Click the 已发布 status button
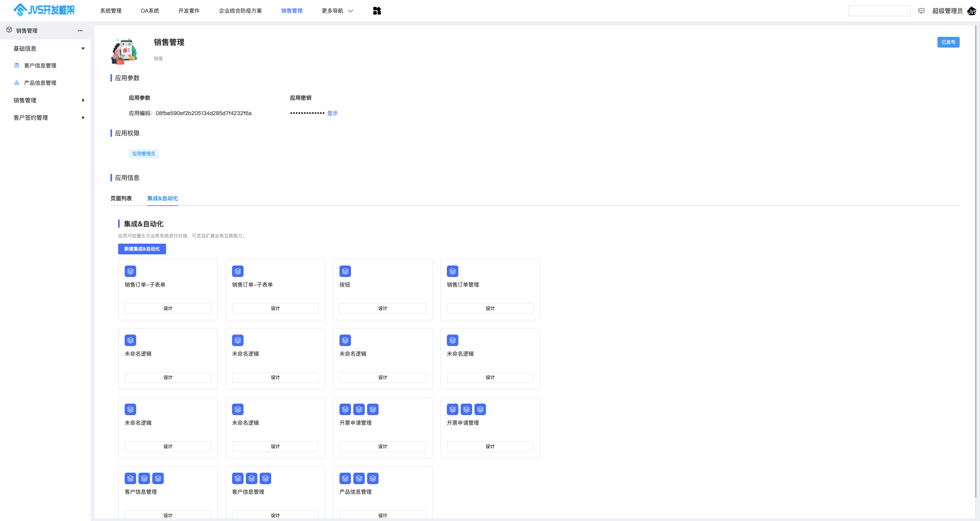 [948, 42]
